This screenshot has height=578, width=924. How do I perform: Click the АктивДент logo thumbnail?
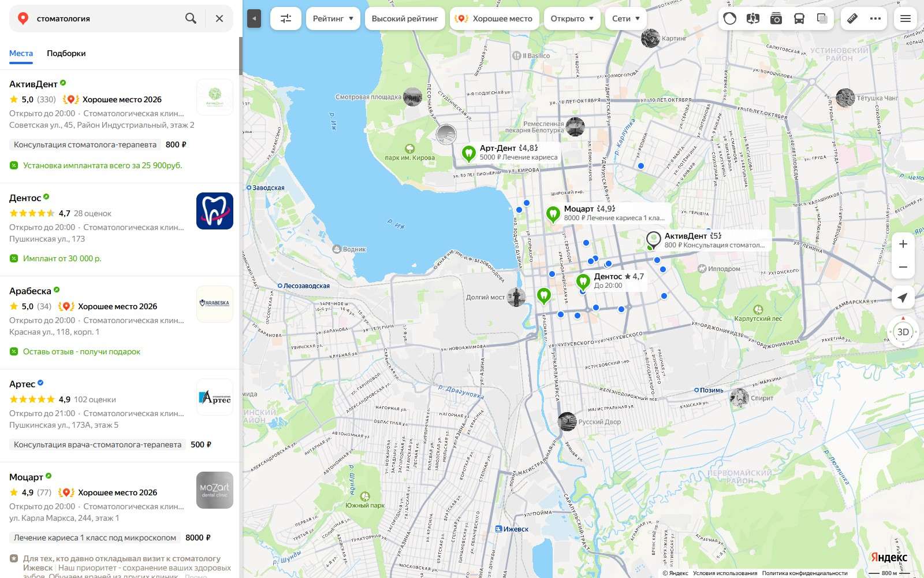point(215,97)
